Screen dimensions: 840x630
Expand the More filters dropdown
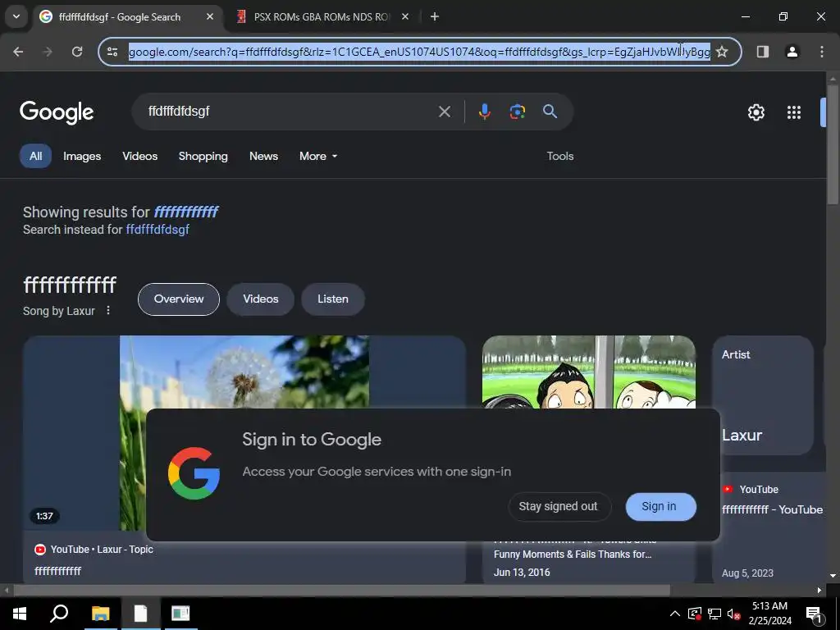click(318, 156)
